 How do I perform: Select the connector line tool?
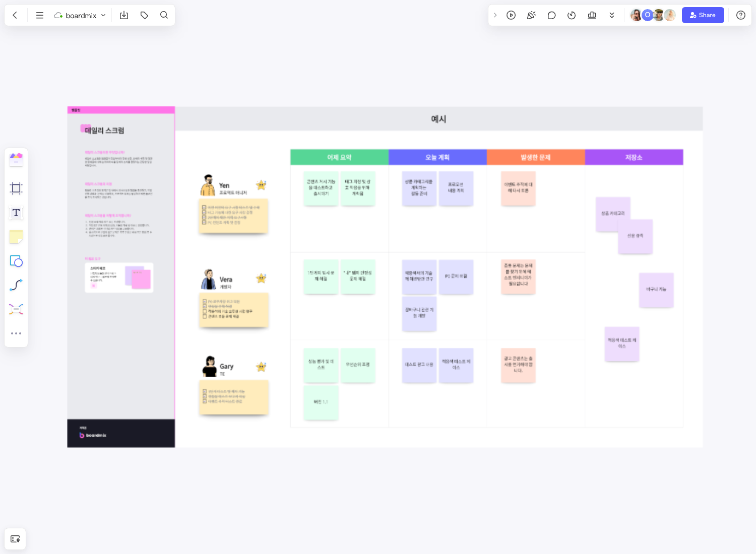tap(16, 285)
